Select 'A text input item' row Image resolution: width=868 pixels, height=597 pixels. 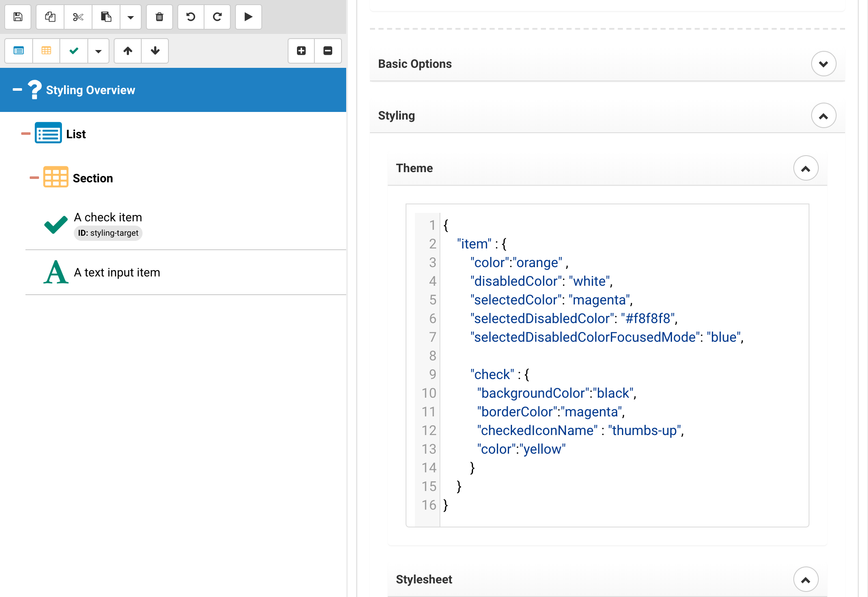pos(117,273)
